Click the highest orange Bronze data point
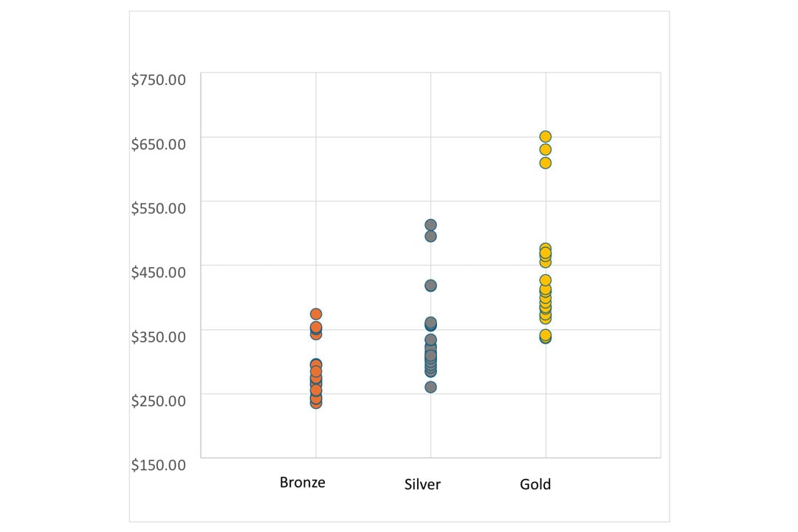The image size is (798, 532). click(316, 314)
